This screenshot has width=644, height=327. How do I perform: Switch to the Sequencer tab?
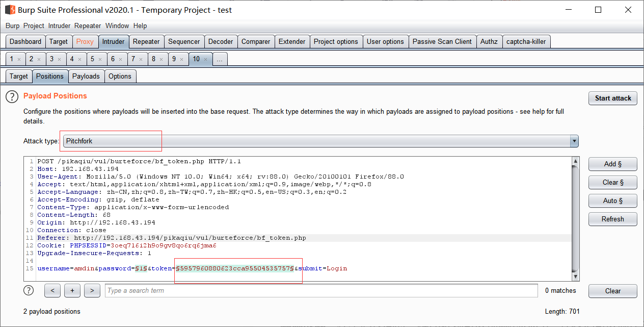(x=184, y=42)
